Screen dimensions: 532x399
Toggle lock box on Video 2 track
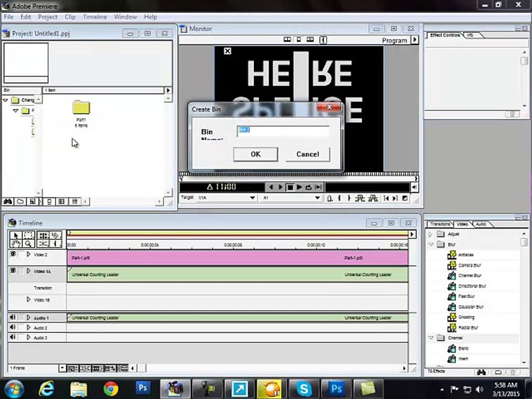click(x=22, y=254)
